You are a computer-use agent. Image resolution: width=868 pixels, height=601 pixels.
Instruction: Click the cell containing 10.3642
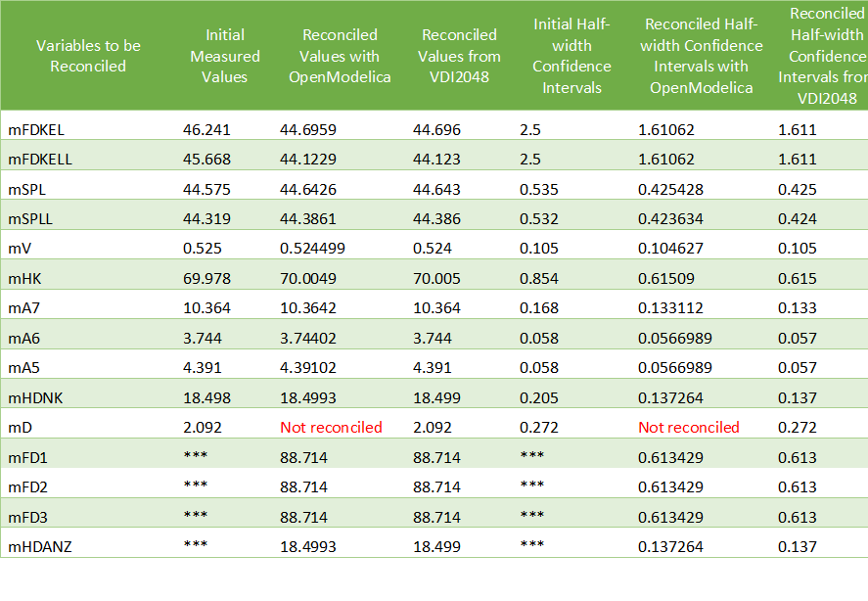coord(308,308)
